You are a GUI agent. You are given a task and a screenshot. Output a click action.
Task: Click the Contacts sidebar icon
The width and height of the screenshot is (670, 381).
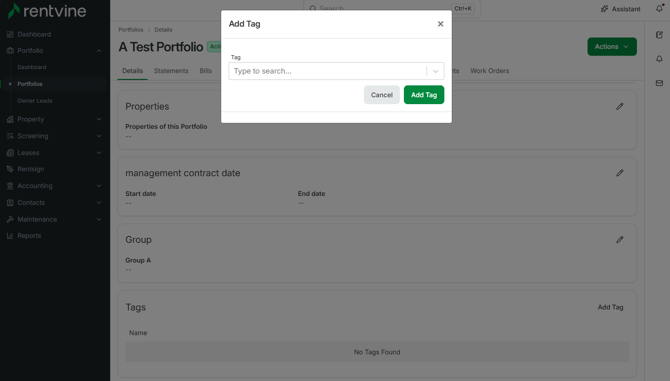point(10,202)
